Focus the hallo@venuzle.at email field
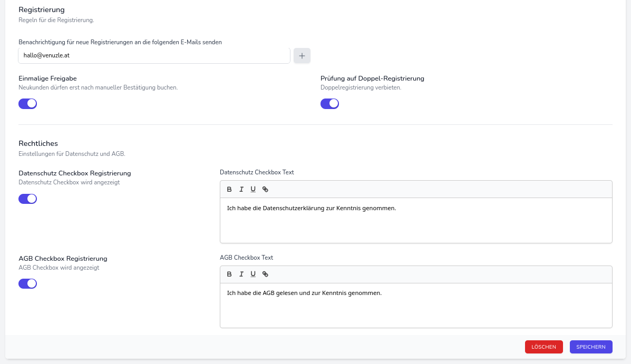The image size is (631, 364). click(154, 55)
